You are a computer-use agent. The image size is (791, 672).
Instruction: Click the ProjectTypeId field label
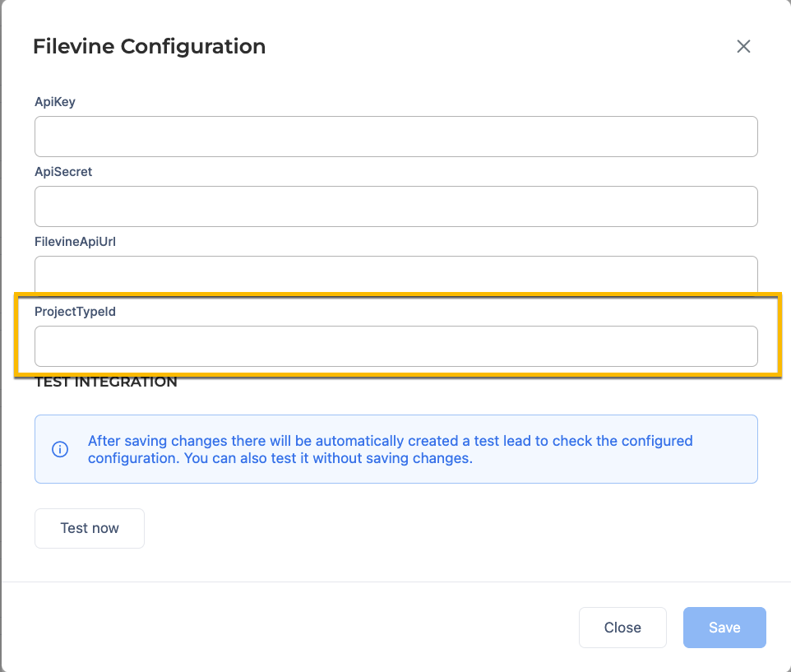(x=75, y=312)
